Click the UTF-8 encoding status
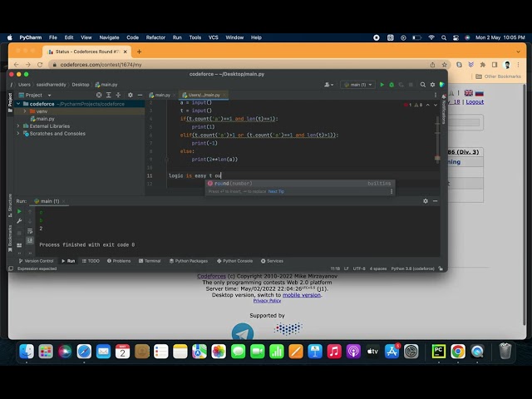The width and height of the screenshot is (532, 399). [359, 268]
